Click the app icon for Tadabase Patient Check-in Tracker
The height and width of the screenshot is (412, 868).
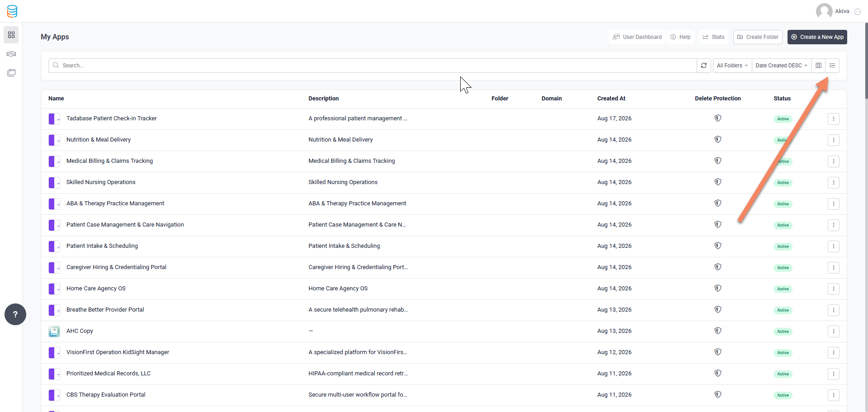[54, 119]
